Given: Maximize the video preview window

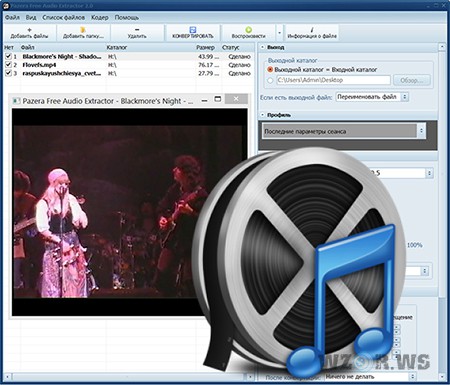Looking at the screenshot, I should point(218,99).
